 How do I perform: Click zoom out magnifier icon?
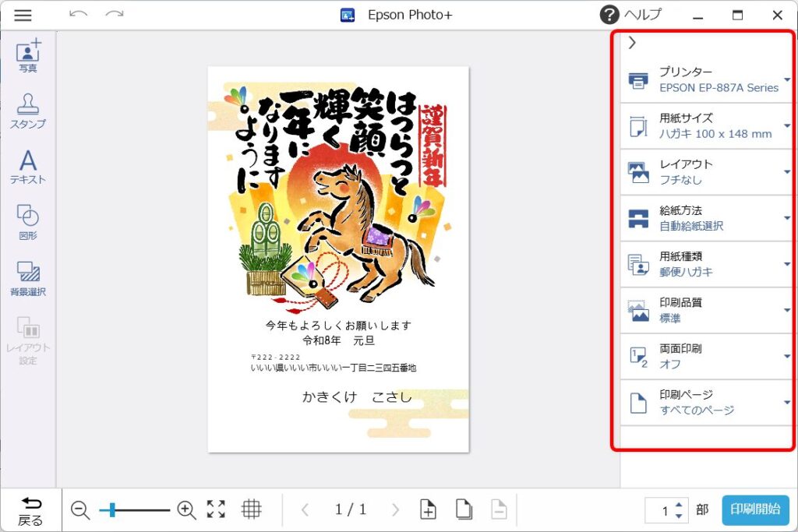(78, 509)
